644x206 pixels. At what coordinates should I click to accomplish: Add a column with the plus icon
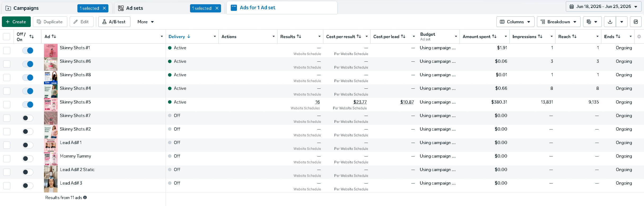point(639,37)
